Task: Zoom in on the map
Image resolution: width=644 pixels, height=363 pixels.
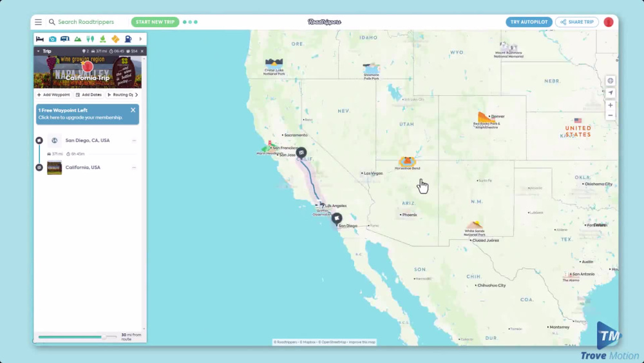Action: (x=611, y=105)
